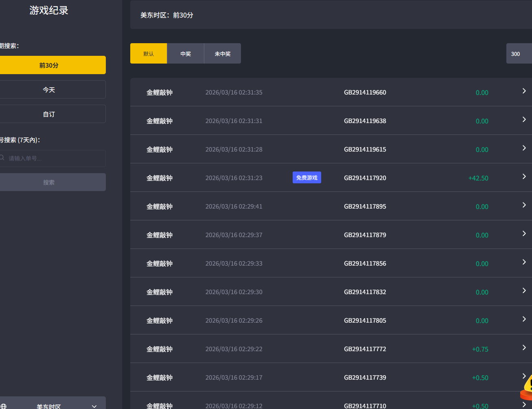Viewport: 532px width, 409px height.
Task: Click the globe icon beside timezone selector
Action: point(4,406)
